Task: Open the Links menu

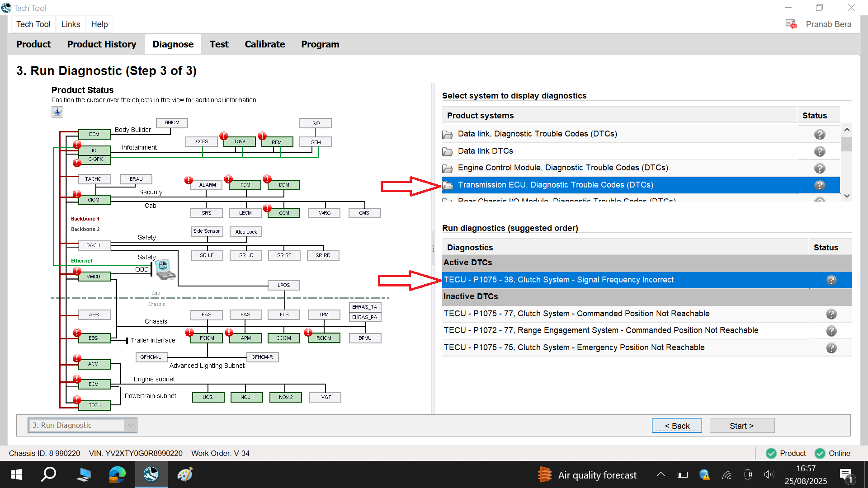Action: 71,24
